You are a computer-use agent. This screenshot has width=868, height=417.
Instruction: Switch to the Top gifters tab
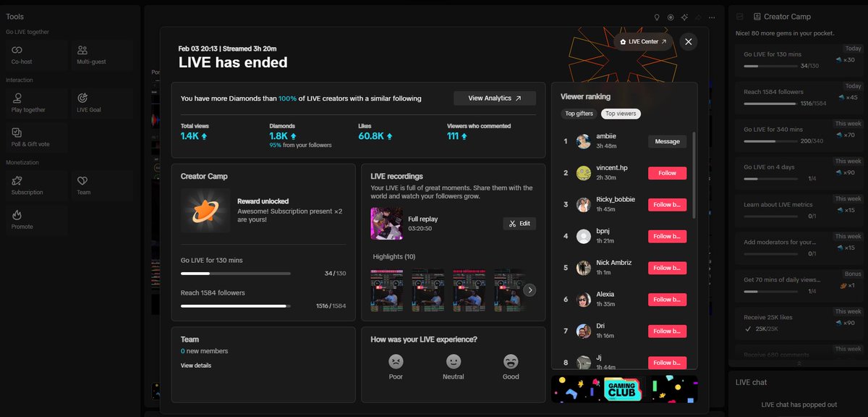tap(579, 114)
